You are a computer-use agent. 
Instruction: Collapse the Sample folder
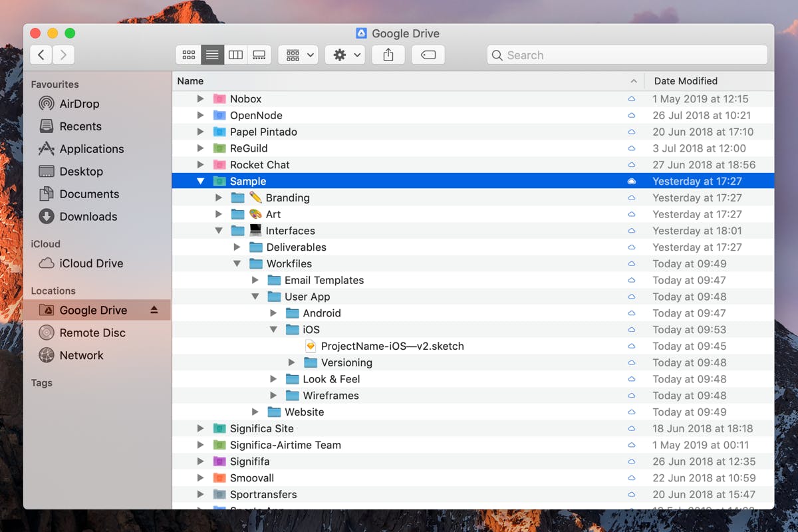pos(200,182)
